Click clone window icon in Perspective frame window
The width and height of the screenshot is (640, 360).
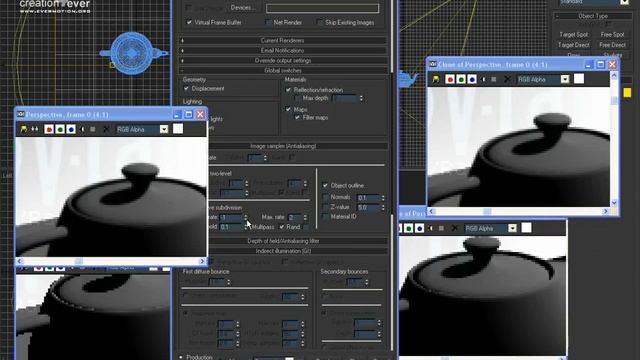tap(35, 129)
